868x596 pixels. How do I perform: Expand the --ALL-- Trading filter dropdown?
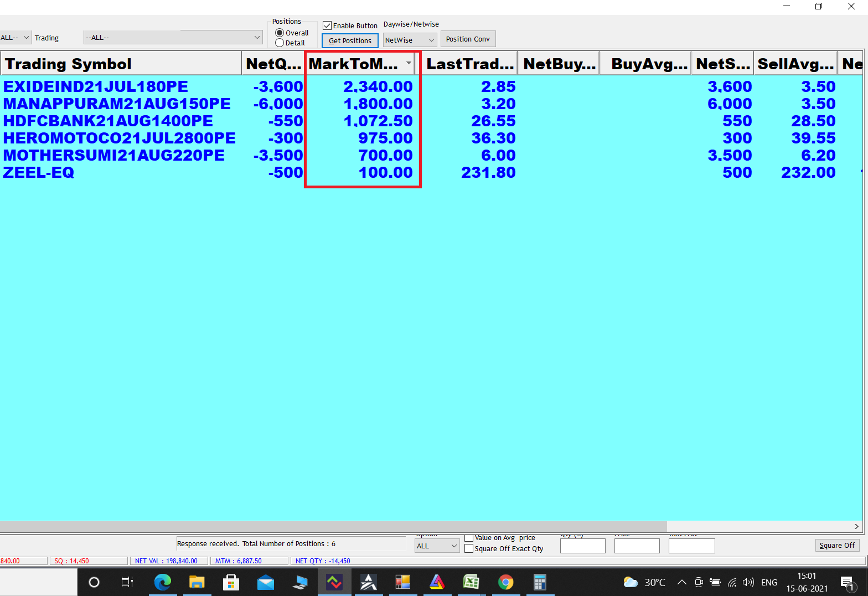tap(173, 37)
